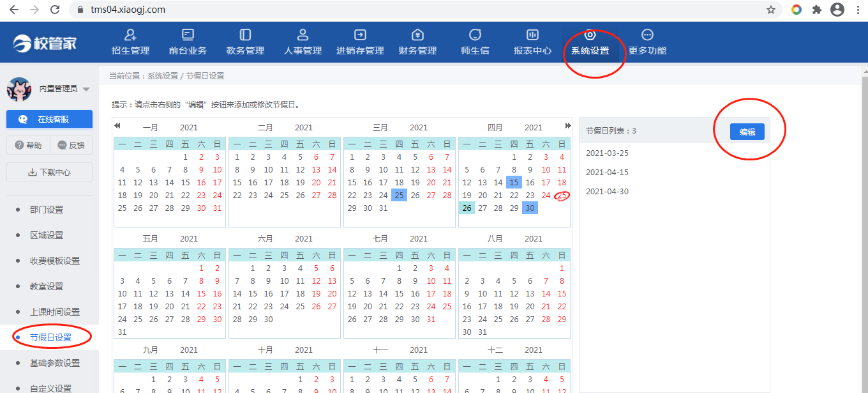Open the 人事管理 module
The image size is (868, 393).
[303, 42]
